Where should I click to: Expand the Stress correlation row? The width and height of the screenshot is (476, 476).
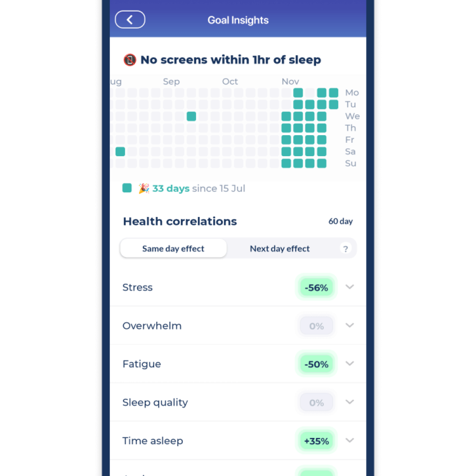[x=350, y=287]
